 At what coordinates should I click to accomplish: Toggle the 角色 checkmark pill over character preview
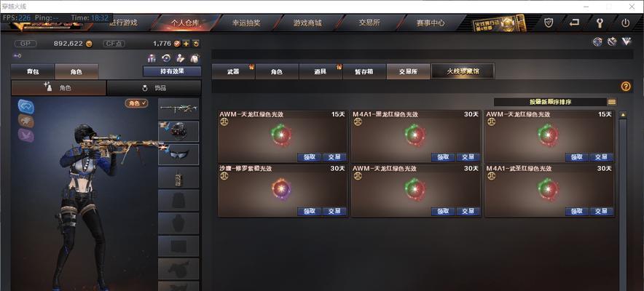136,103
